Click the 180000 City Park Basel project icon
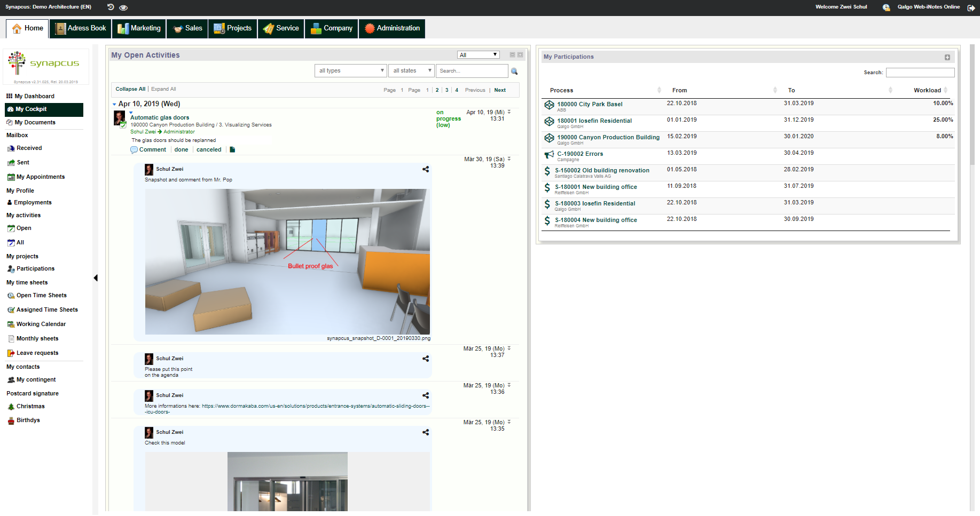Image resolution: width=980 pixels, height=516 pixels. [x=549, y=105]
